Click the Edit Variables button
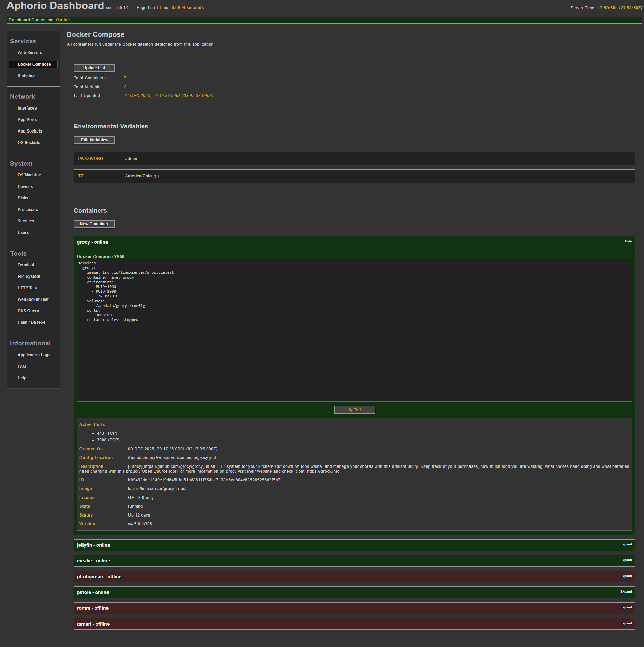The image size is (644, 647). tap(94, 140)
